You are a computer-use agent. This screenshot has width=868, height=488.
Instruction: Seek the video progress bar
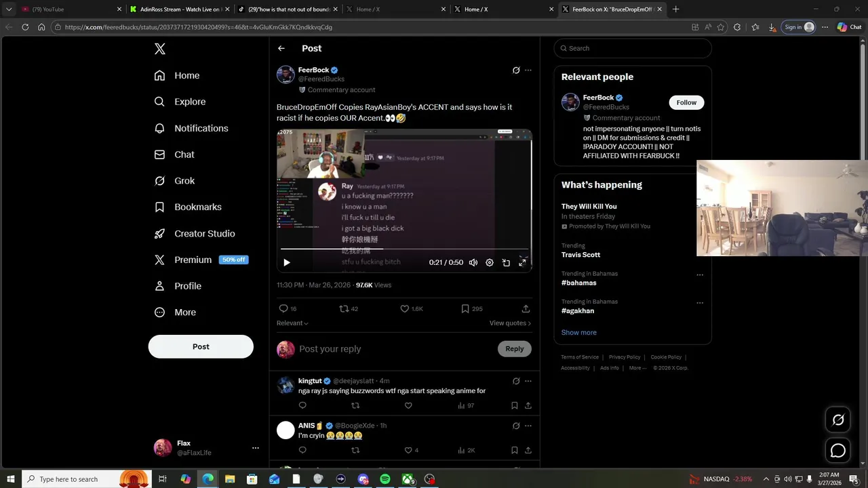(x=404, y=249)
